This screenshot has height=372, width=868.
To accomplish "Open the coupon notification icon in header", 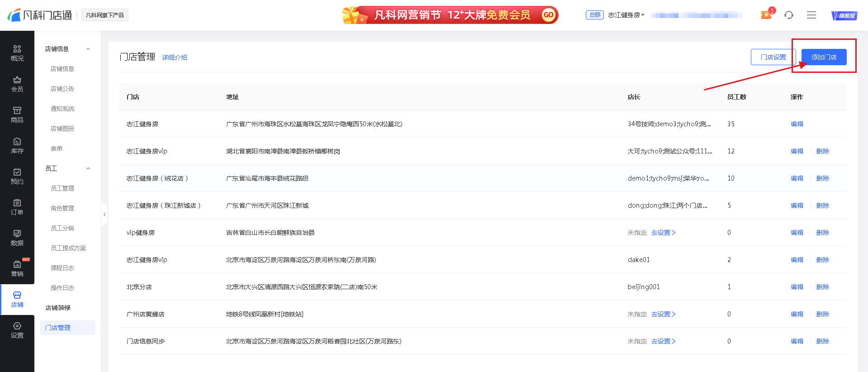I will 767,14.
